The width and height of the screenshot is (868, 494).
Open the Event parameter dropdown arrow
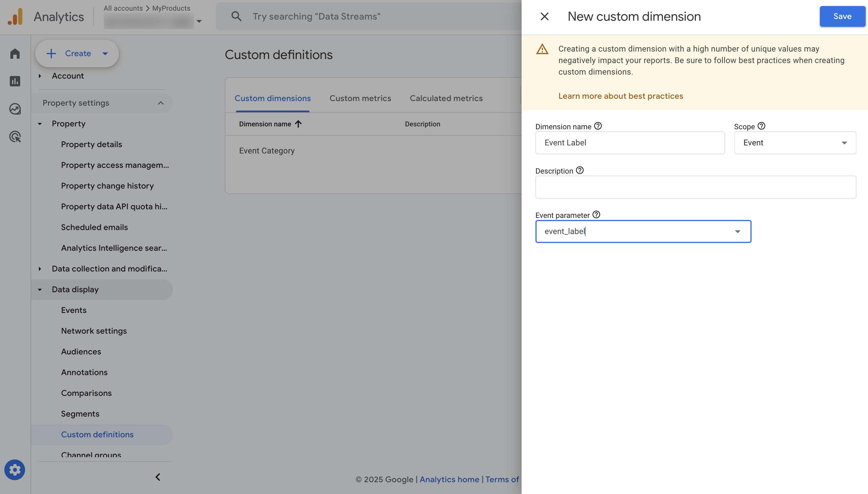(737, 232)
